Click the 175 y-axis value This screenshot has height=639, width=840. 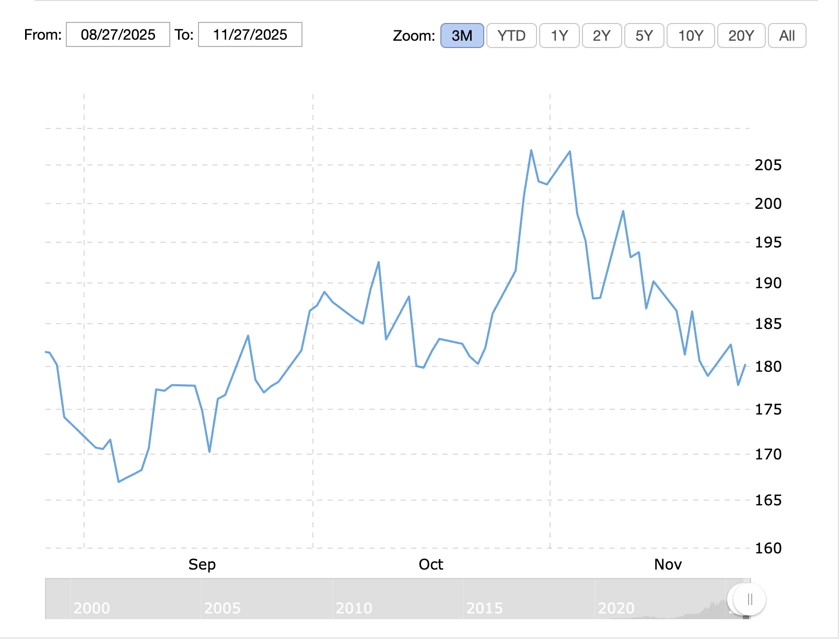coord(768,409)
